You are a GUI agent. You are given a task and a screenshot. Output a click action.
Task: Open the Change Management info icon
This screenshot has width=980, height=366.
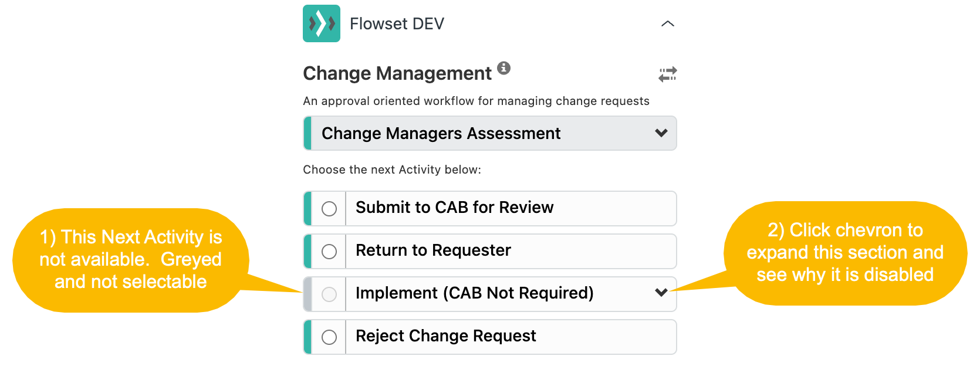(503, 68)
